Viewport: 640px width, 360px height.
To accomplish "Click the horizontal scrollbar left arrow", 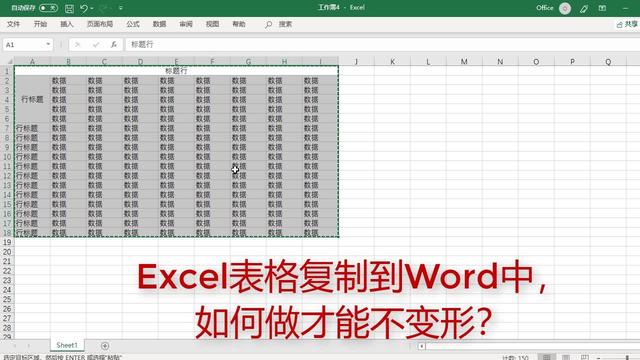I will point(422,346).
